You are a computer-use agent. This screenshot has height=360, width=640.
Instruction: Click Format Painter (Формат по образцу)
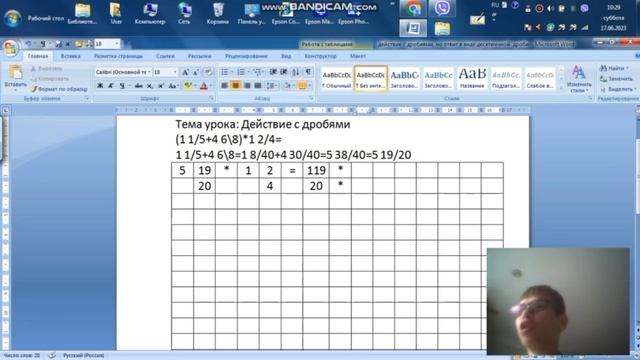59,89
